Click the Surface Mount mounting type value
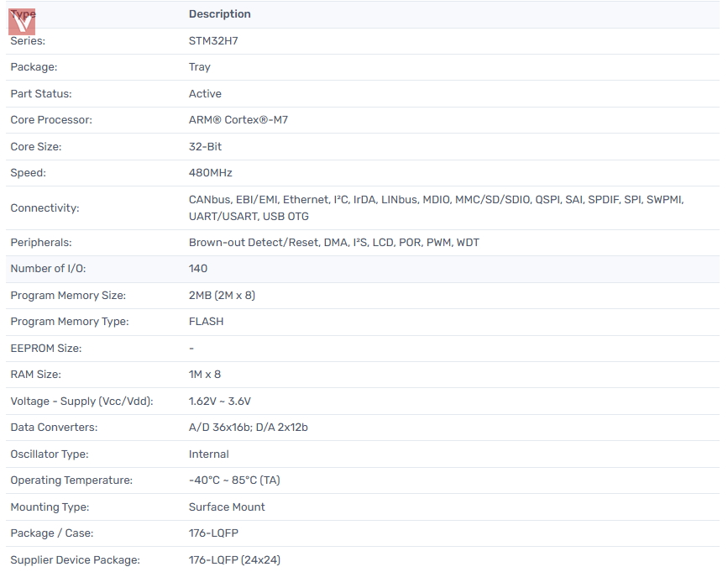728x588 pixels. (227, 507)
